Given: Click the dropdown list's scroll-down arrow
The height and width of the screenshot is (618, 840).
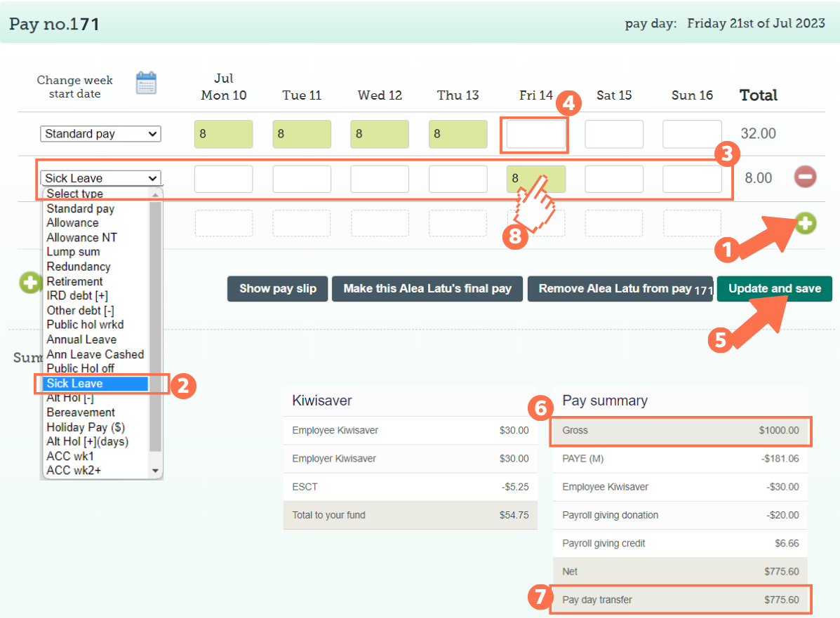Looking at the screenshot, I should pos(156,470).
